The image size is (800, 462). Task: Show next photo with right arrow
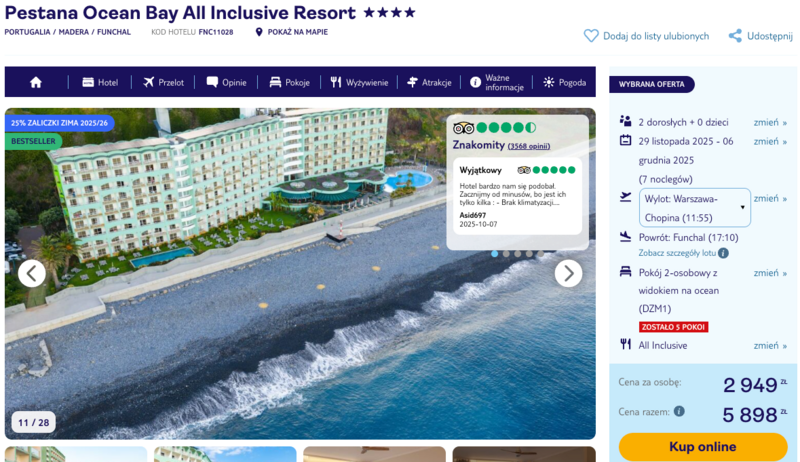[x=568, y=273]
